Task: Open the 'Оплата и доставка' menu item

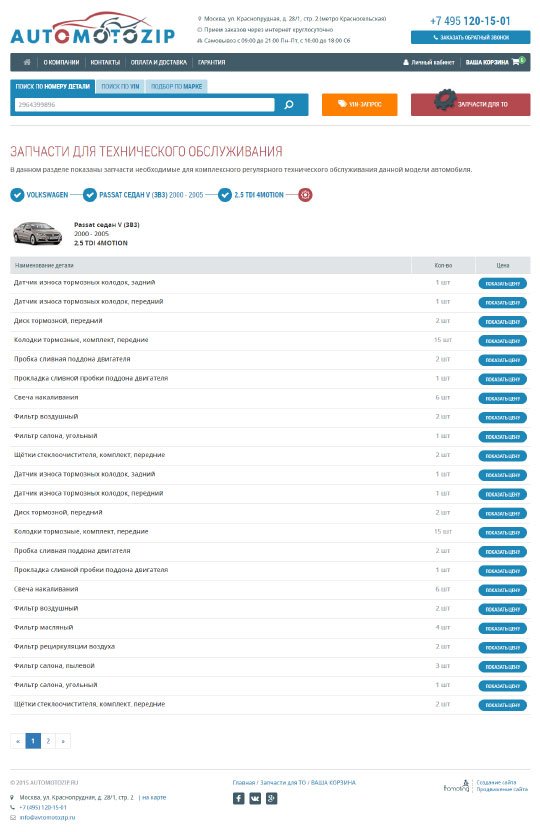Action: tap(159, 62)
